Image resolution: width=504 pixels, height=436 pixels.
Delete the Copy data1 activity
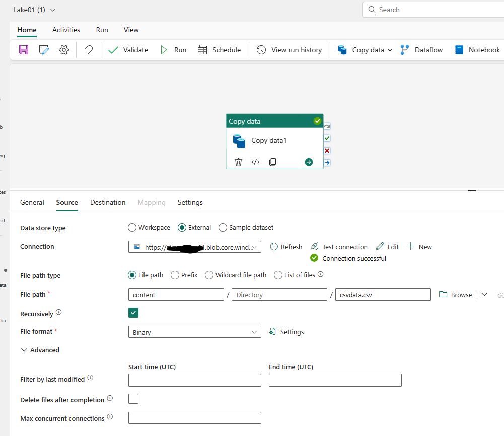238,162
